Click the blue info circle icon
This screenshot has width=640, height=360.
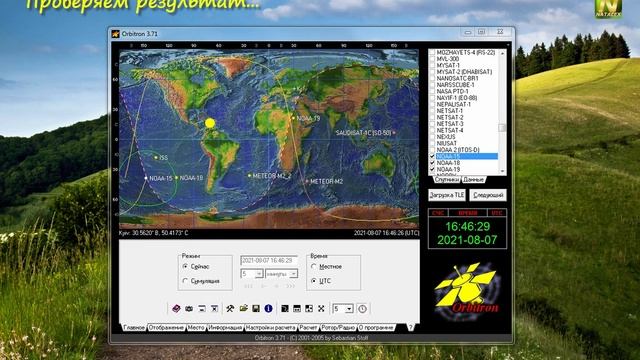pyautogui.click(x=268, y=309)
